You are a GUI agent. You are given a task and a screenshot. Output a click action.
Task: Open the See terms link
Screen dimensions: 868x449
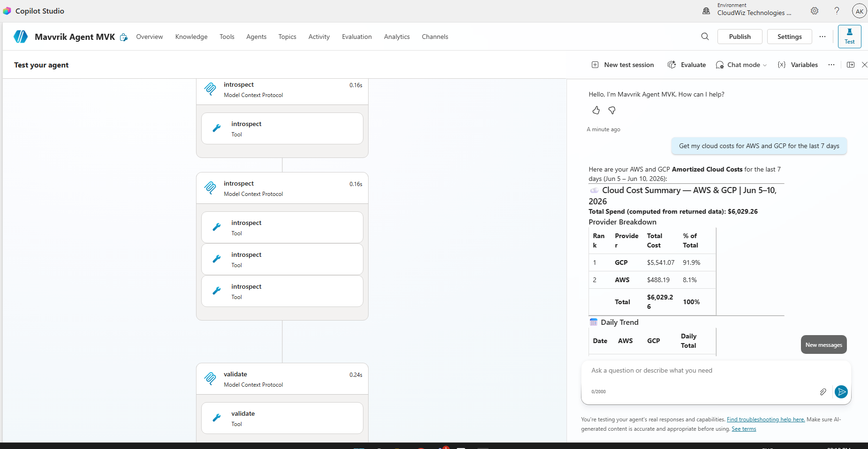tap(744, 429)
